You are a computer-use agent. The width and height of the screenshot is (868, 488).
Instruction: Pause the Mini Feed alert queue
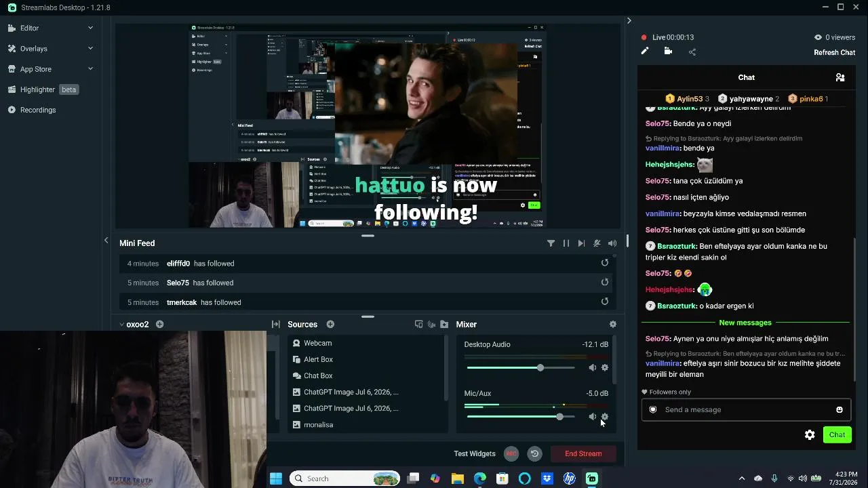point(566,243)
